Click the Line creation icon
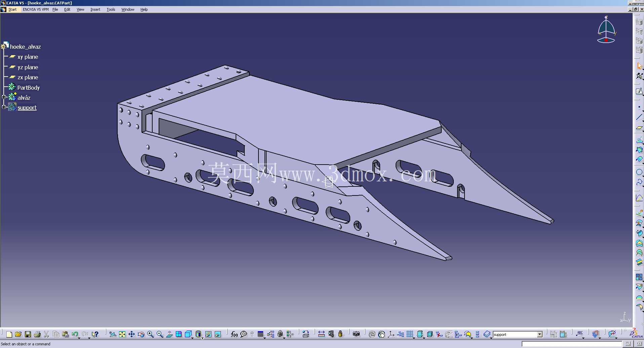 [x=639, y=117]
